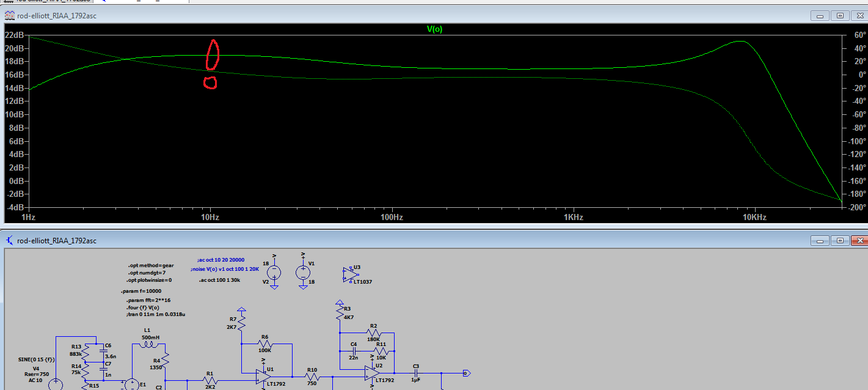
Task: Select resistor R10 750
Action: pos(312,376)
